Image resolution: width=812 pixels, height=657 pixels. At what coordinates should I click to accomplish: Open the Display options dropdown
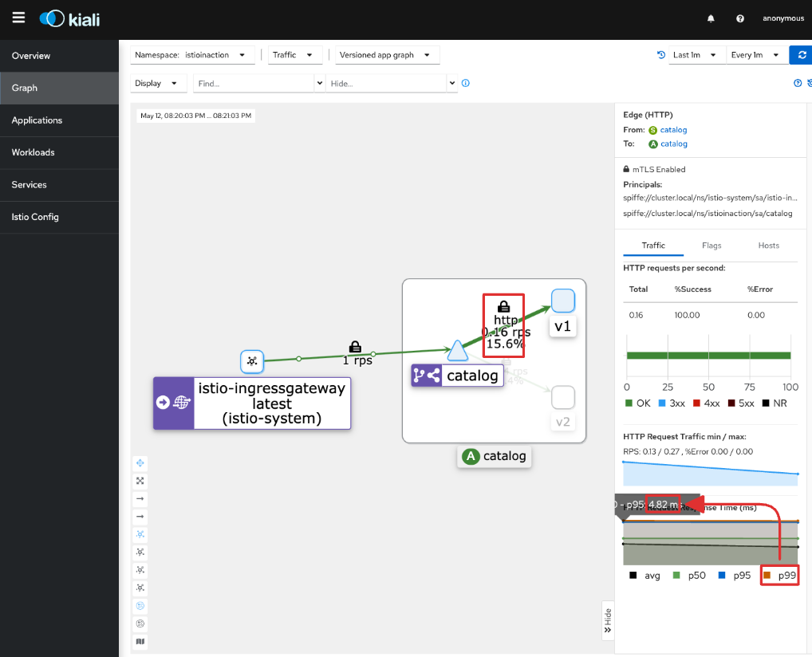158,84
